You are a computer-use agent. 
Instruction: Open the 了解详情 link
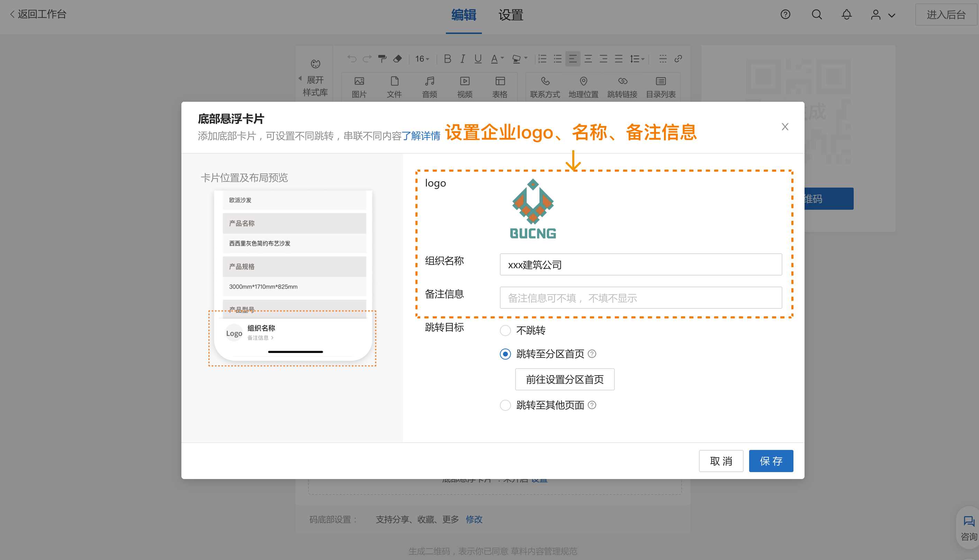(x=421, y=136)
